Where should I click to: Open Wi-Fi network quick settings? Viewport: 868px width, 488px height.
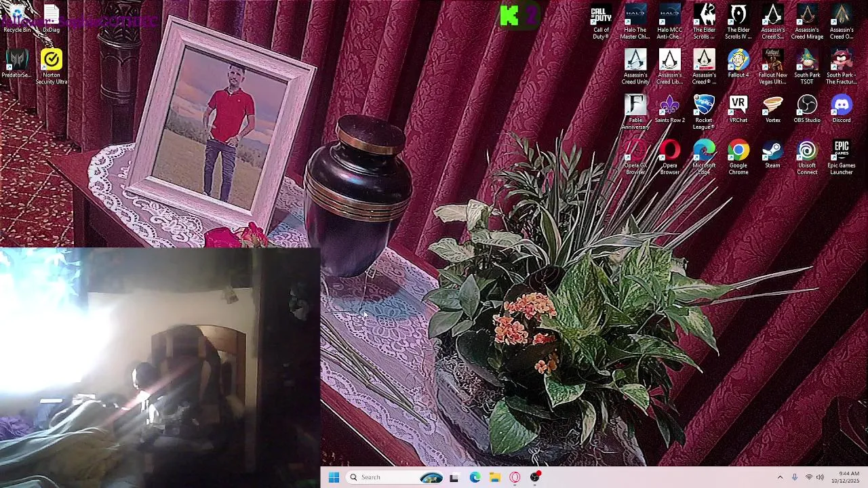808,477
